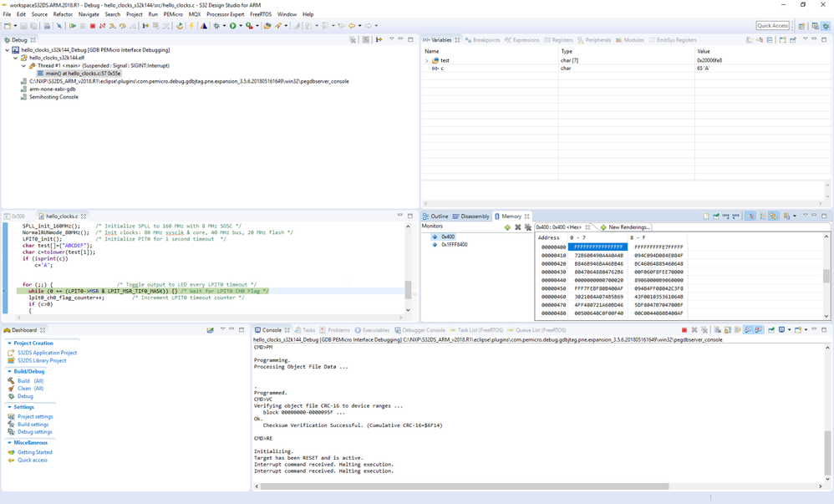Open the Problems tab

pyautogui.click(x=335, y=330)
